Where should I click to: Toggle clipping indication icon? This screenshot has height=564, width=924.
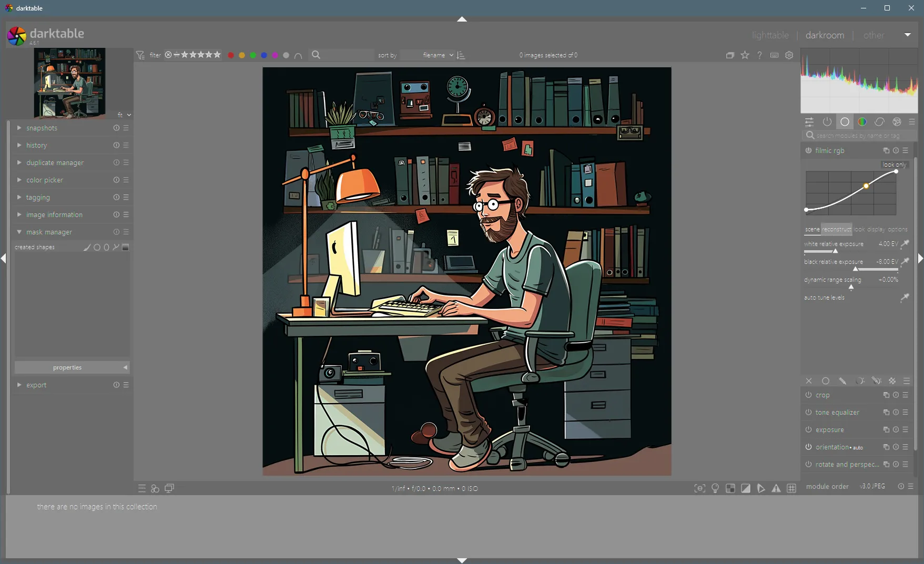(x=746, y=488)
